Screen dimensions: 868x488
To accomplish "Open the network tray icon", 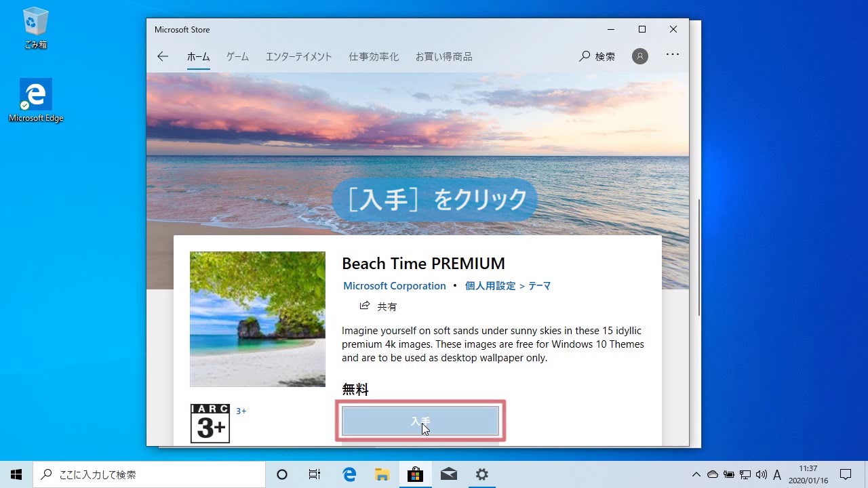I will (745, 474).
